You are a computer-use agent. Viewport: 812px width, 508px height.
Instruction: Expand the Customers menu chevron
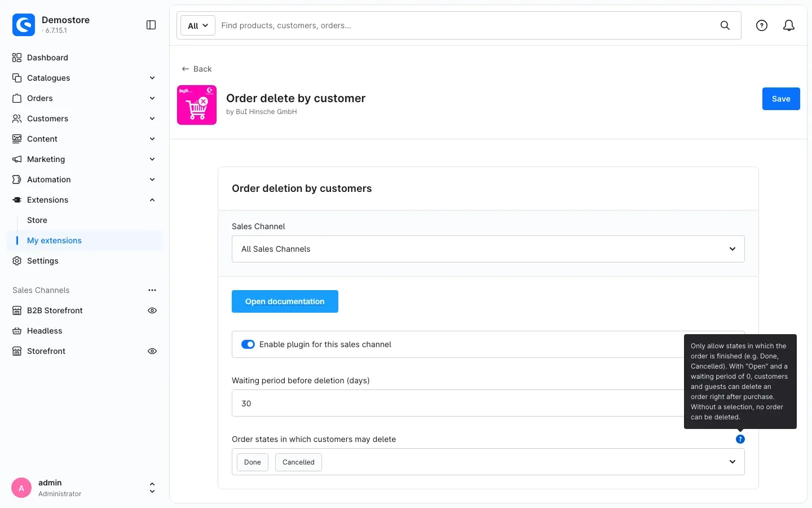click(x=152, y=119)
